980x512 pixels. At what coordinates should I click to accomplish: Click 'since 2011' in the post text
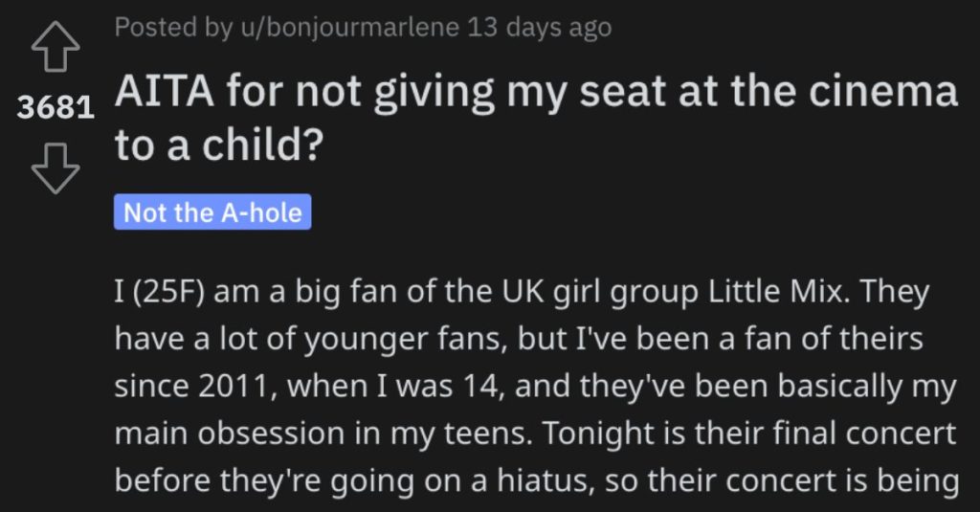coord(195,387)
